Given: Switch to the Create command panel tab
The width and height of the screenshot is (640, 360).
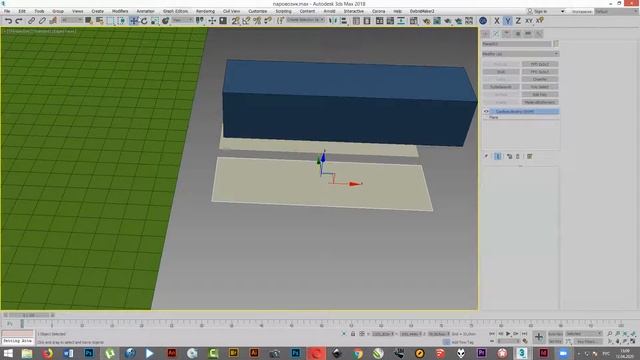Looking at the screenshot, I should click(x=486, y=33).
